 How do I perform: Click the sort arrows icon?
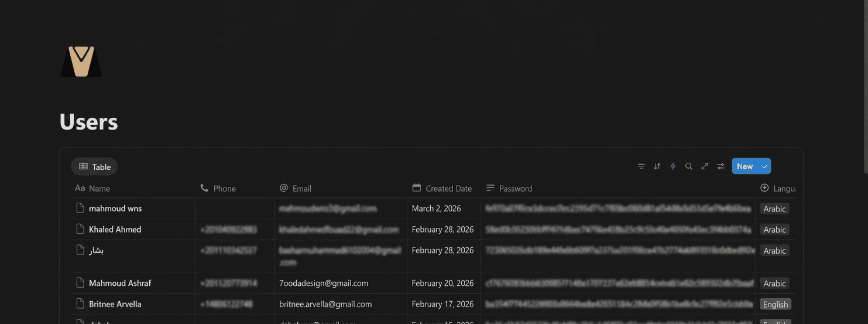tap(657, 166)
